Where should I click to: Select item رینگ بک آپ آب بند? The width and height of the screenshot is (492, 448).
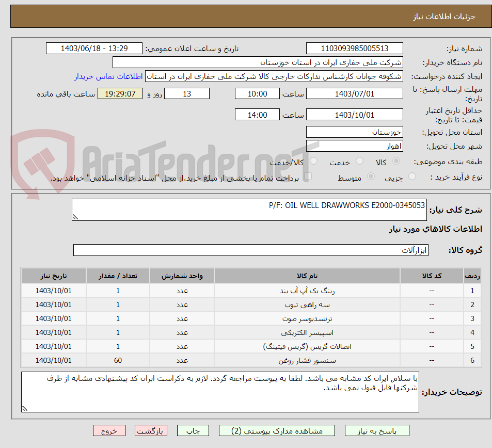307,291
